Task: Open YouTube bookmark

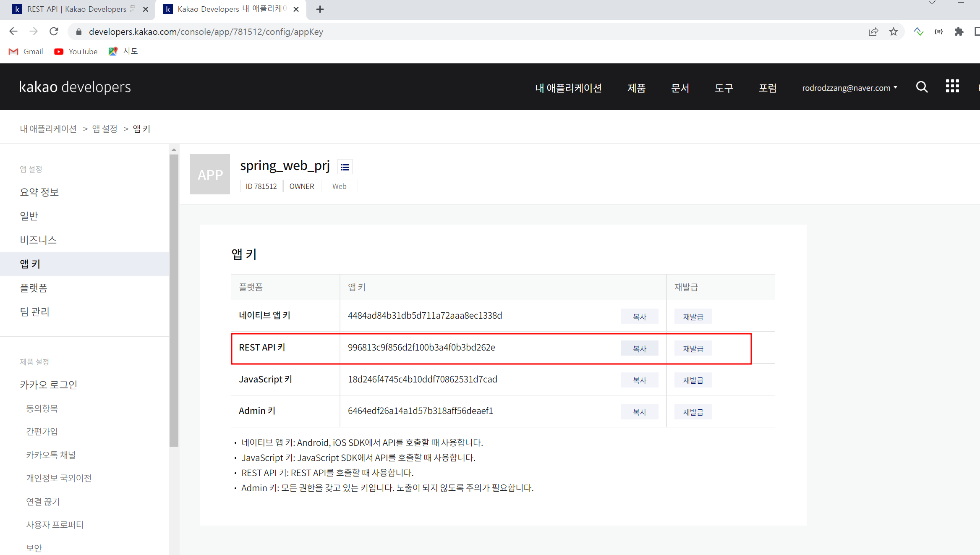Action: click(76, 51)
